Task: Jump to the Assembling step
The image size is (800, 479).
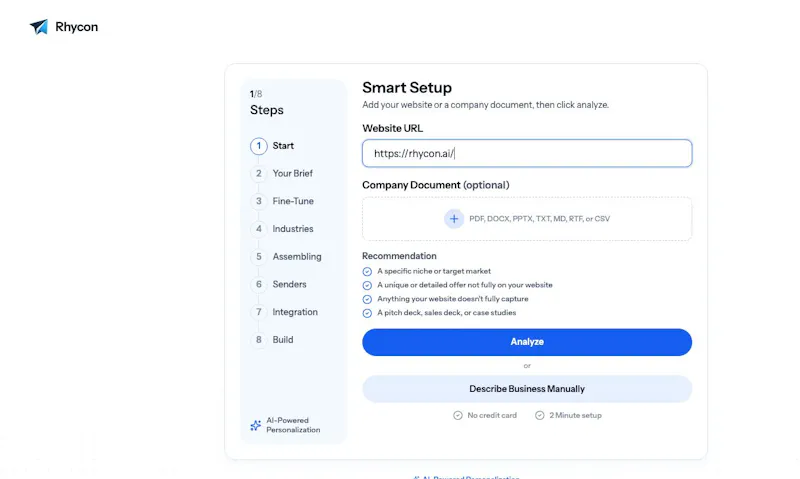Action: pyautogui.click(x=297, y=257)
